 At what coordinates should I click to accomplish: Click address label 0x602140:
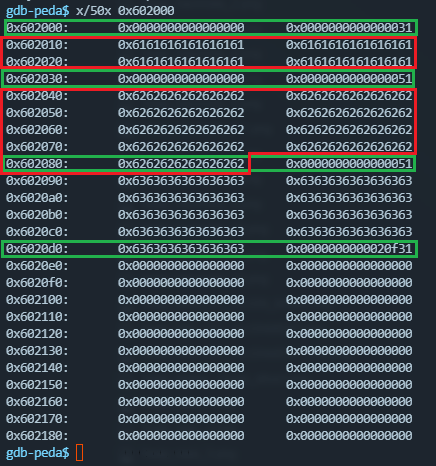[37, 368]
